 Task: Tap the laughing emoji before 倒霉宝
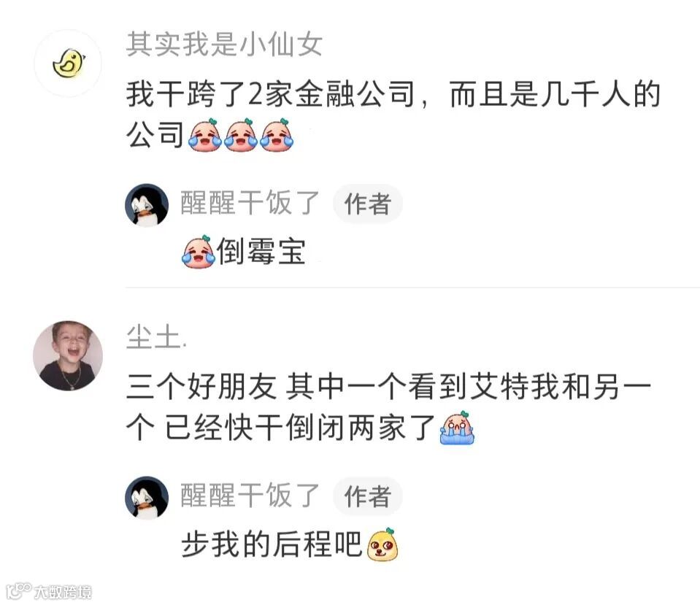pos(199,251)
